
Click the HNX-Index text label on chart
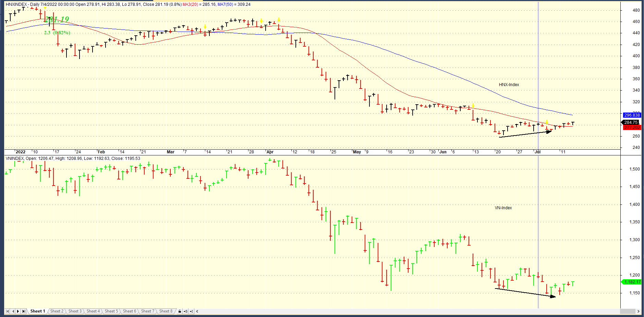[x=509, y=85]
